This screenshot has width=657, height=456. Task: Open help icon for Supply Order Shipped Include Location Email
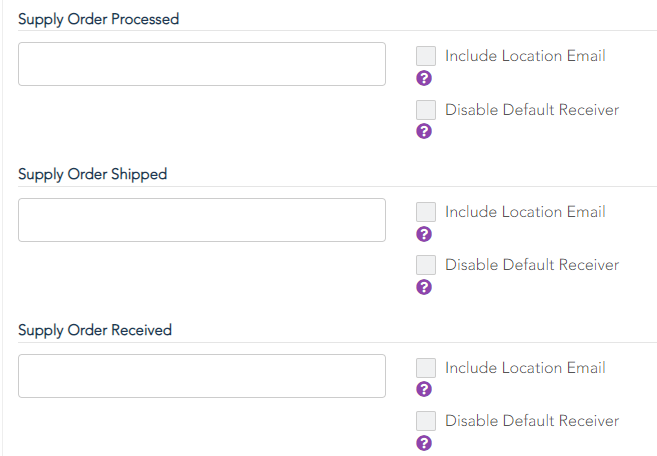(424, 234)
